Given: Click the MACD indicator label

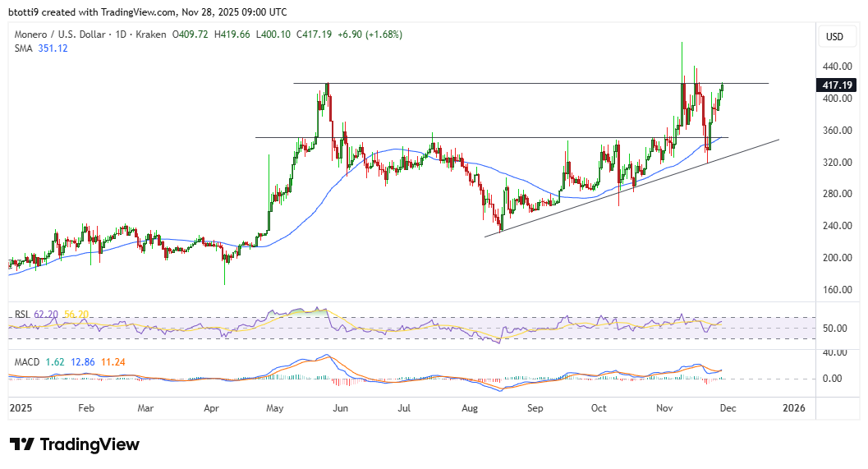Looking at the screenshot, I should tap(26, 362).
